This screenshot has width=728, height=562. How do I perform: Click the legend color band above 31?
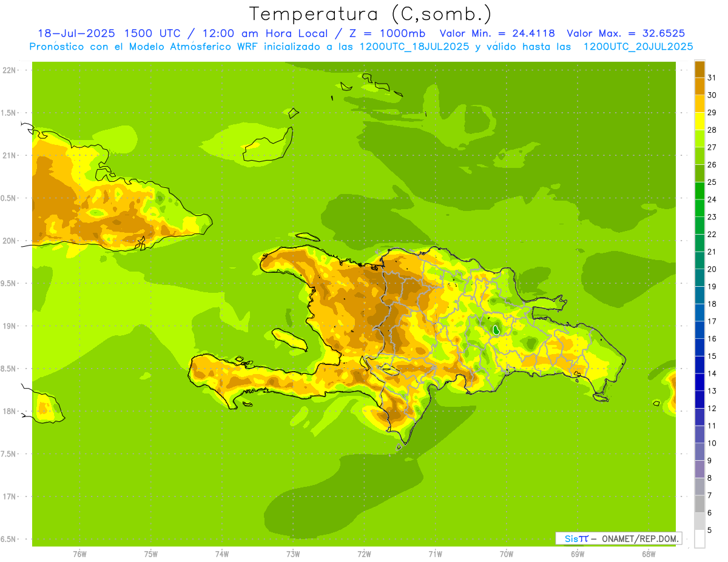tap(699, 69)
